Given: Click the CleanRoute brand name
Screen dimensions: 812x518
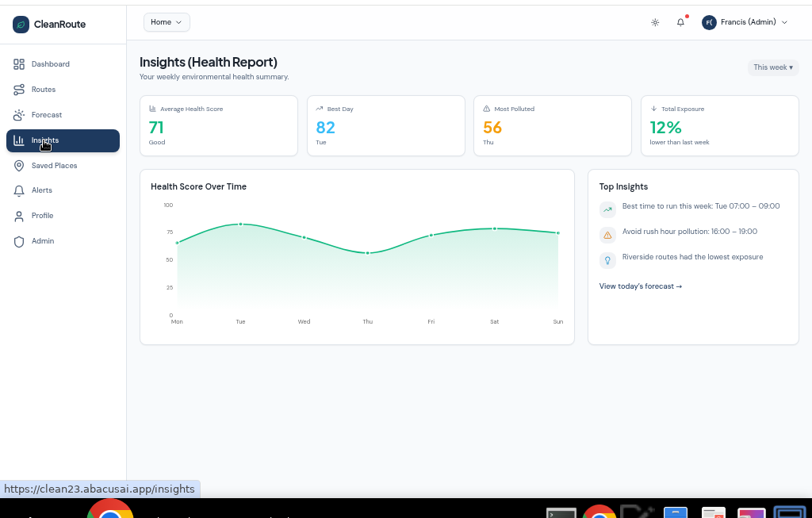Looking at the screenshot, I should (59, 25).
